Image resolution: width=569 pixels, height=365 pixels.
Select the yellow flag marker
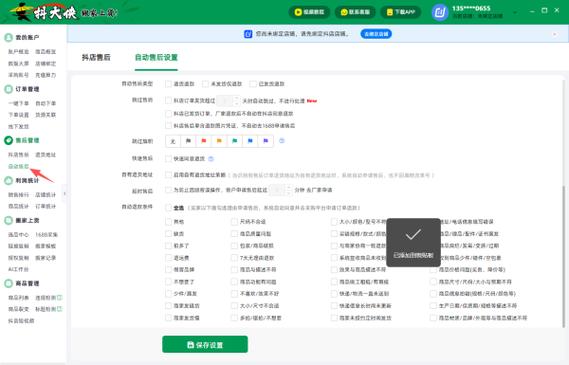[x=219, y=141]
